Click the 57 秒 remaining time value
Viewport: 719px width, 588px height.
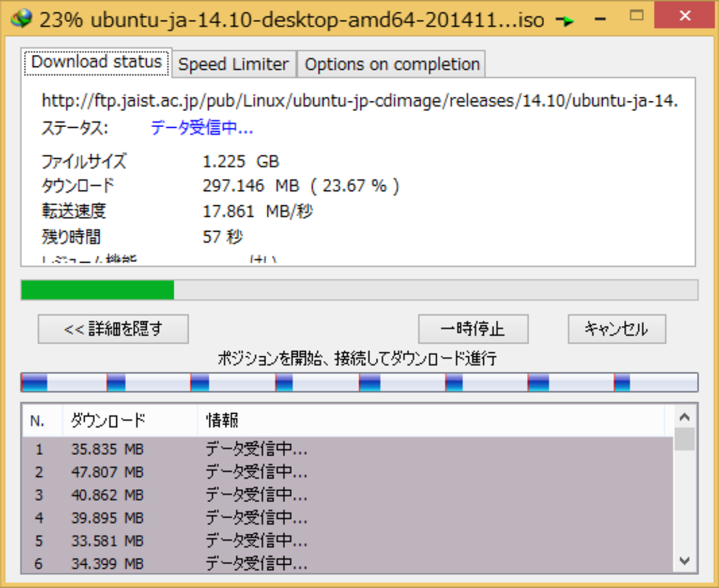(x=223, y=237)
